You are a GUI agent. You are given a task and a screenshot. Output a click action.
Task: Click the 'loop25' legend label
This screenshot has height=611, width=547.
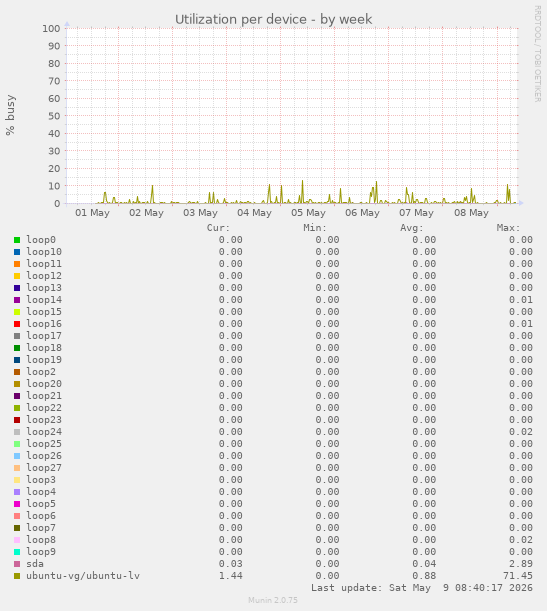pos(44,444)
